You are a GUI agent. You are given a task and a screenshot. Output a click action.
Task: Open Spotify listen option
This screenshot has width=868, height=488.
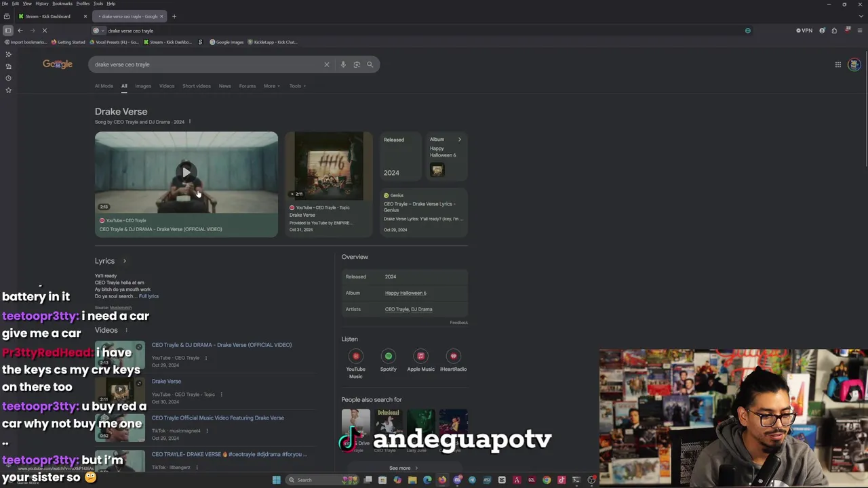388,361
